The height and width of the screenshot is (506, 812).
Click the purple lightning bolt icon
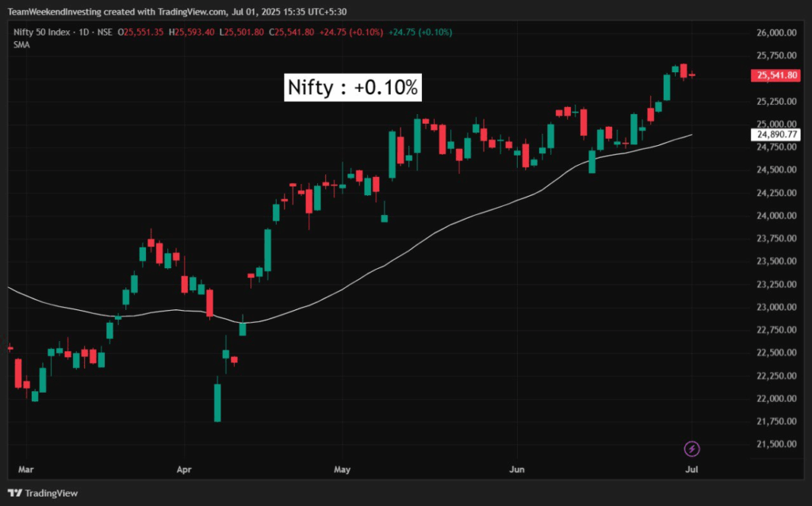point(691,449)
